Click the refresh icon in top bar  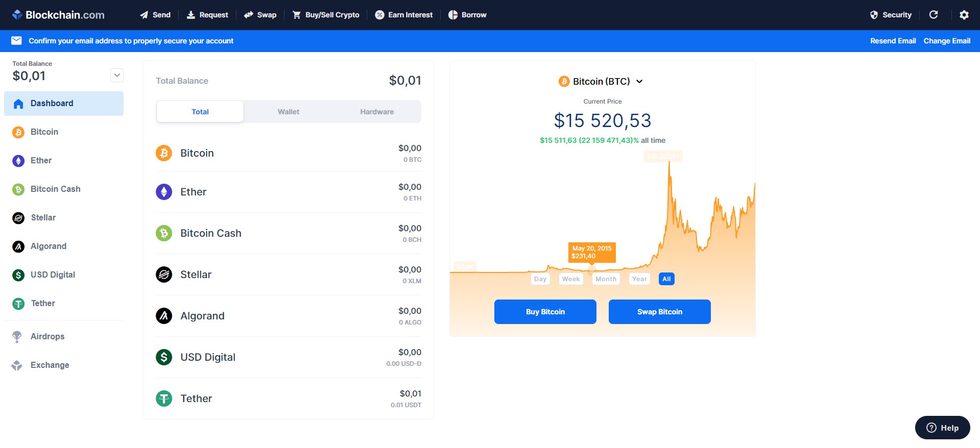point(933,15)
